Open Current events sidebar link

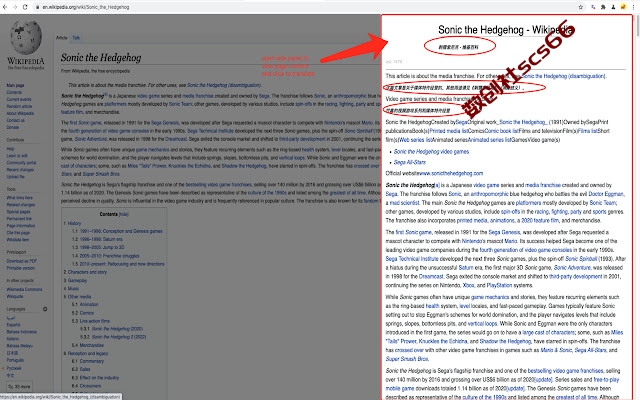(19, 99)
